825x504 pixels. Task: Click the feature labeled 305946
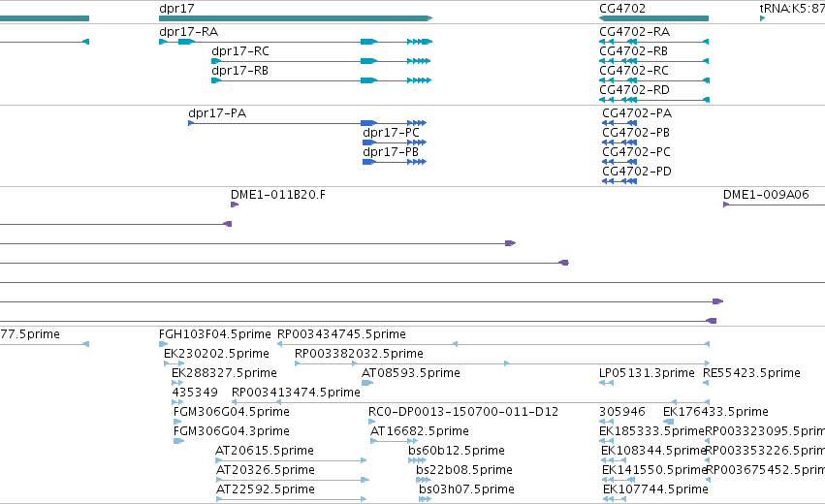[x=606, y=422]
